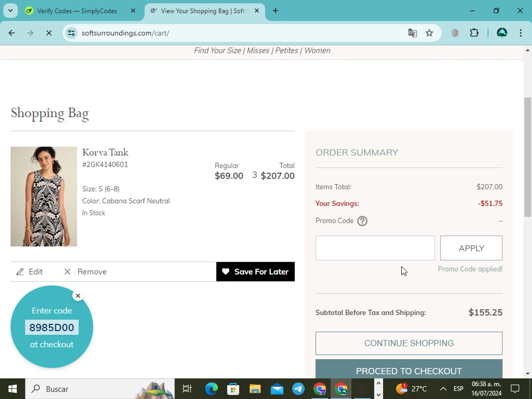
Task: Click the Buscar taskbar search box
Action: [x=100, y=389]
